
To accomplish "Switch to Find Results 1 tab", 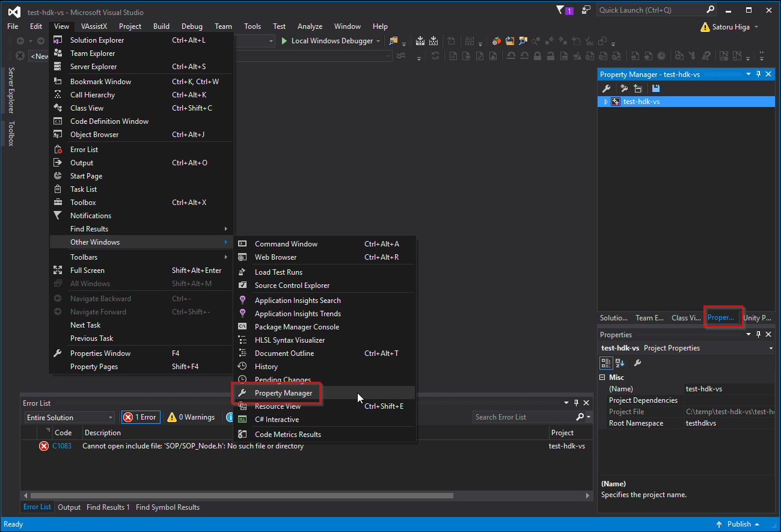I will 108,507.
